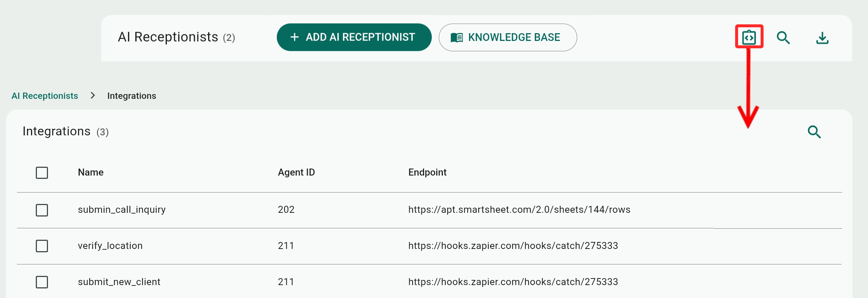Open the KNOWLEDGE BASE button
Viewport: 868px width, 298px height.
pyautogui.click(x=507, y=37)
